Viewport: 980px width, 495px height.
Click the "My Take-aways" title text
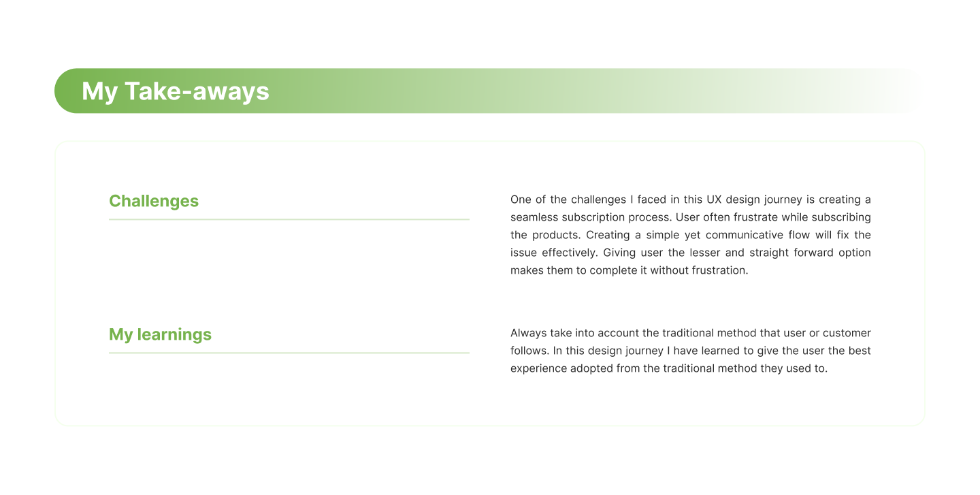click(x=176, y=91)
